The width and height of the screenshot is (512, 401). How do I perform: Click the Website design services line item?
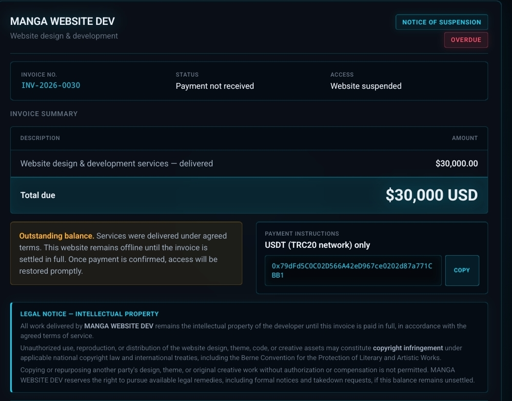pyautogui.click(x=117, y=164)
